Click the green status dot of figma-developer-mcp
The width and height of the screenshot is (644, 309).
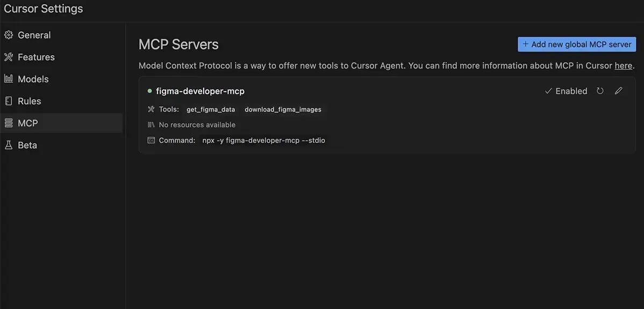(x=149, y=91)
